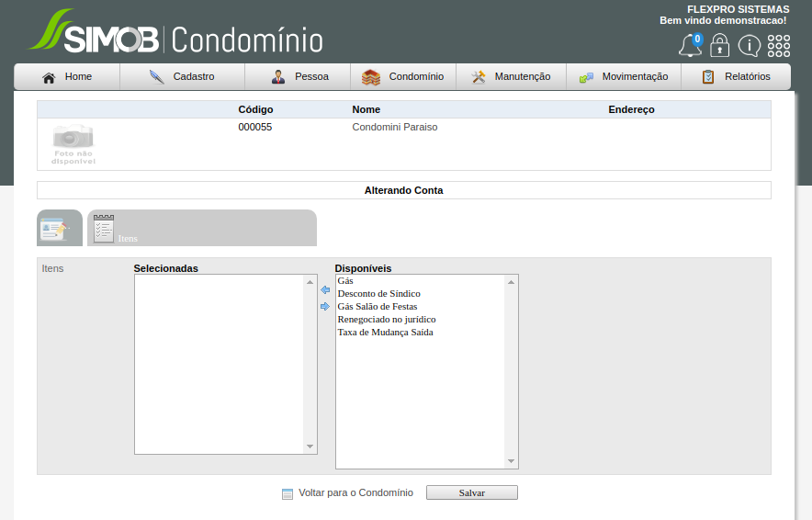Image resolution: width=812 pixels, height=520 pixels.
Task: Open the Manutenção menu
Action: (511, 76)
